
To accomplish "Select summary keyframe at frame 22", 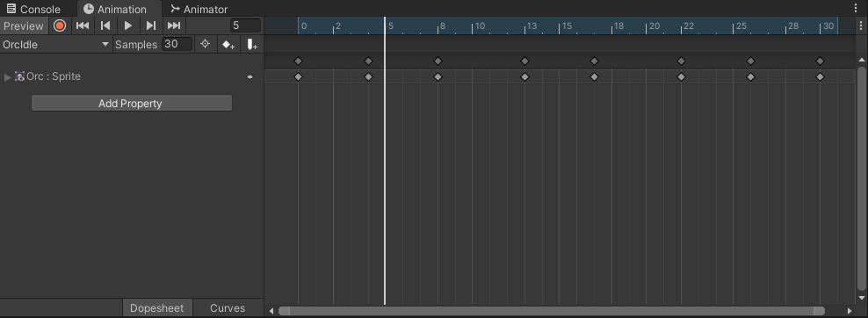I will [x=682, y=61].
